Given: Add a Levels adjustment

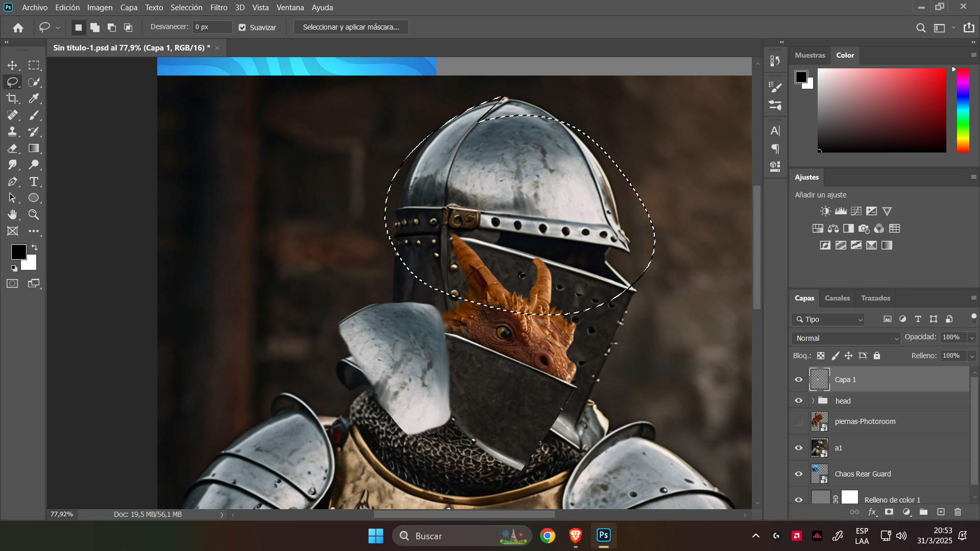Looking at the screenshot, I should coord(841,211).
